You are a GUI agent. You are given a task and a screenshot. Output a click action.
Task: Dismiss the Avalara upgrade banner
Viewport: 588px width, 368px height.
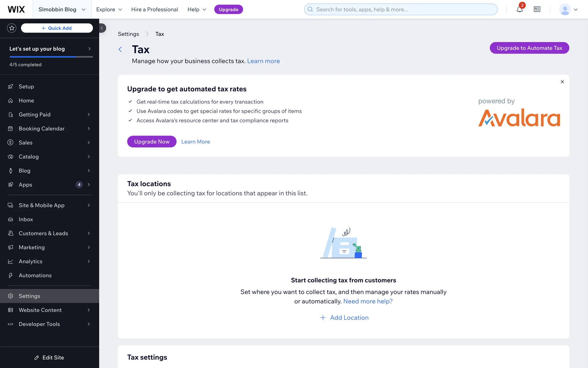(x=562, y=82)
